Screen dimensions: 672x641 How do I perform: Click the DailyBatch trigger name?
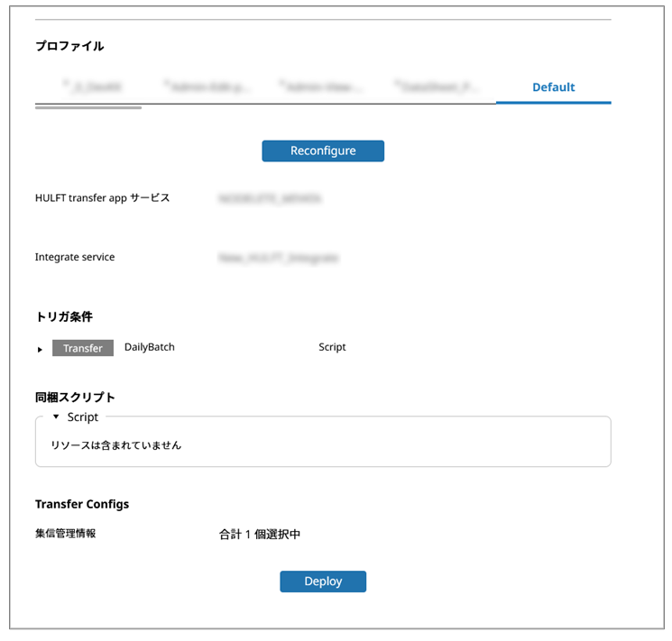150,347
